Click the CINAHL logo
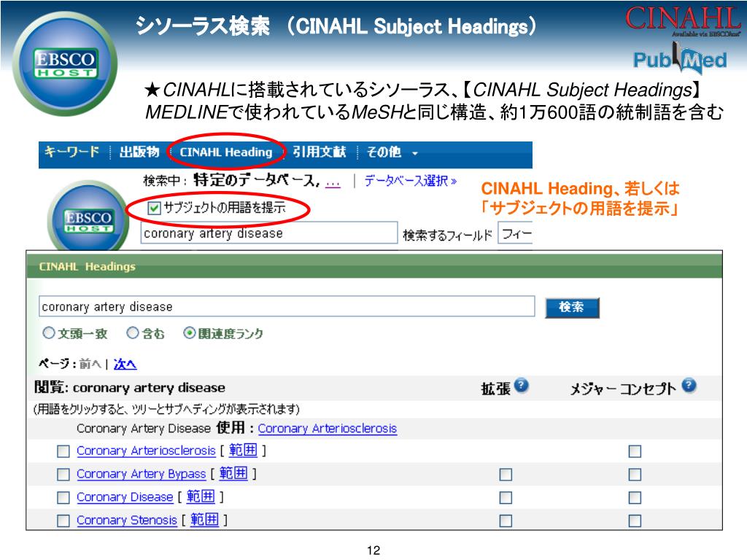This screenshot has width=747, height=560. (x=683, y=21)
